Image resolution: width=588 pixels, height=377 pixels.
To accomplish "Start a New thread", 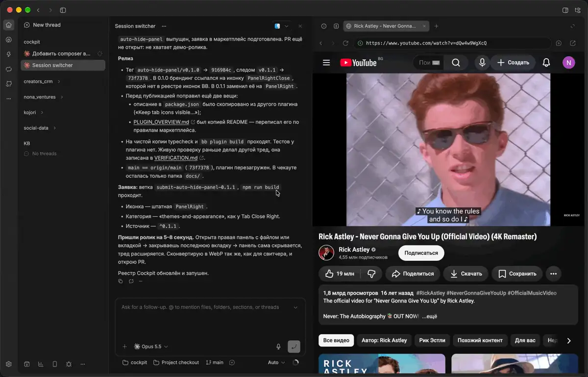I will tap(42, 25).
